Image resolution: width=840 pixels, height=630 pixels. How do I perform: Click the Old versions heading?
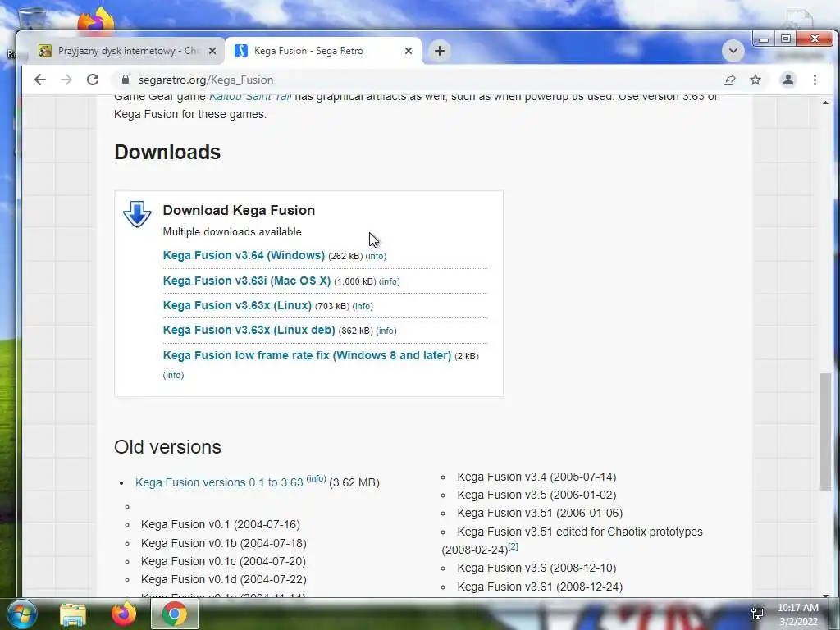[167, 447]
